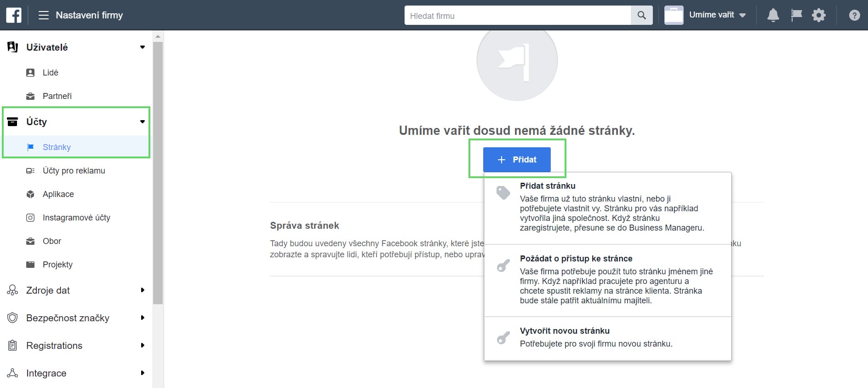Expand the Bezpečnost značky section
The image size is (868, 388).
coord(142,318)
